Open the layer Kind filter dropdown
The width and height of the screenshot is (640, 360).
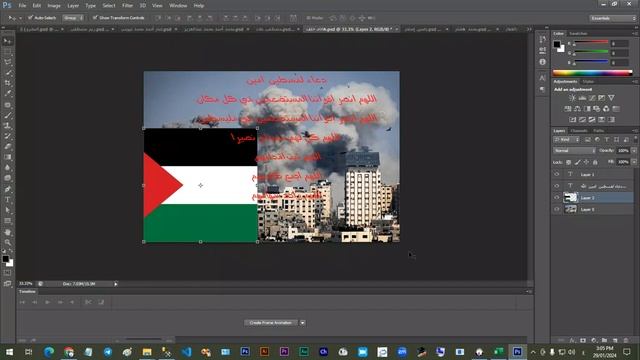[x=566, y=140]
